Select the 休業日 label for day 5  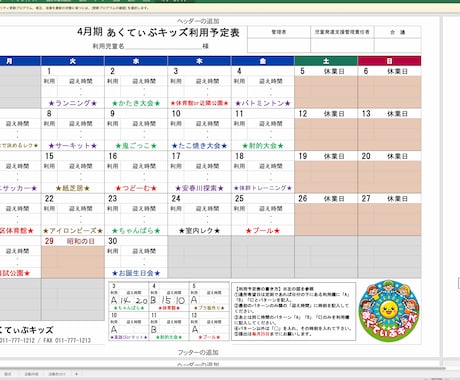[x=334, y=71]
